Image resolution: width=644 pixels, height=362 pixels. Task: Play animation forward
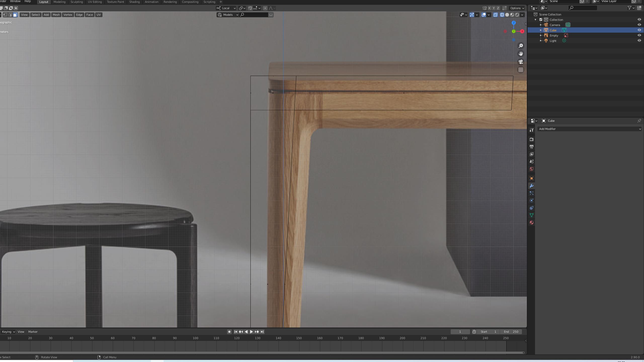tap(251, 332)
